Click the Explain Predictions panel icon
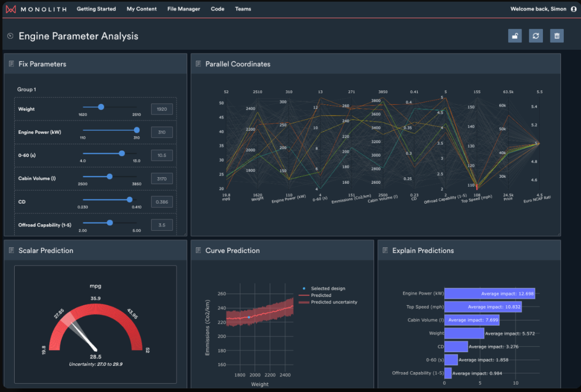The image size is (581, 392). [385, 251]
